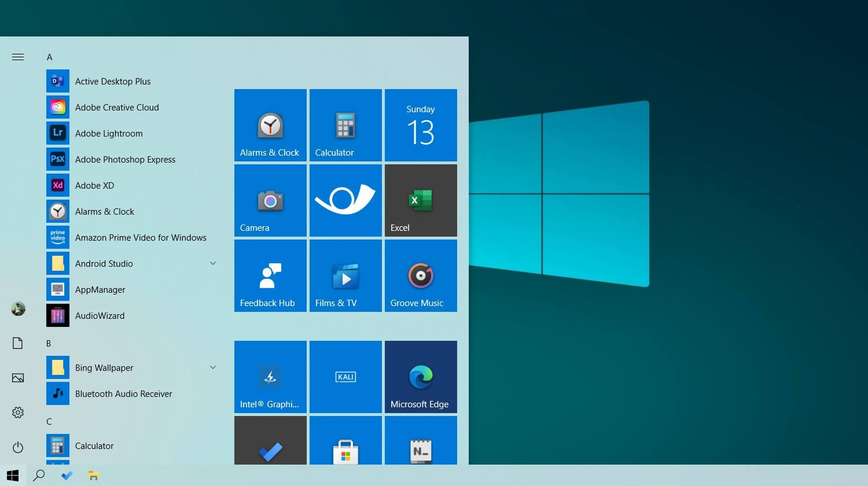
Task: Click the Active Desktop Plus app icon
Action: (x=58, y=81)
